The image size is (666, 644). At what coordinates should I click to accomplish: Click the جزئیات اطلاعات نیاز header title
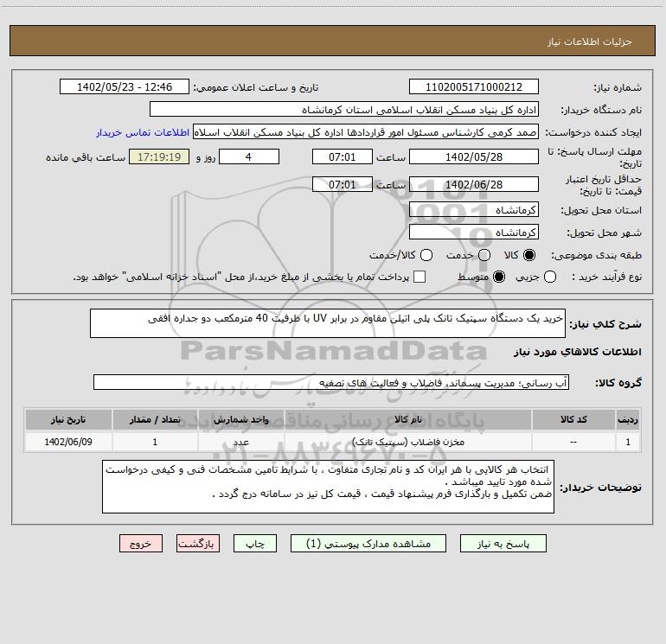pos(590,41)
